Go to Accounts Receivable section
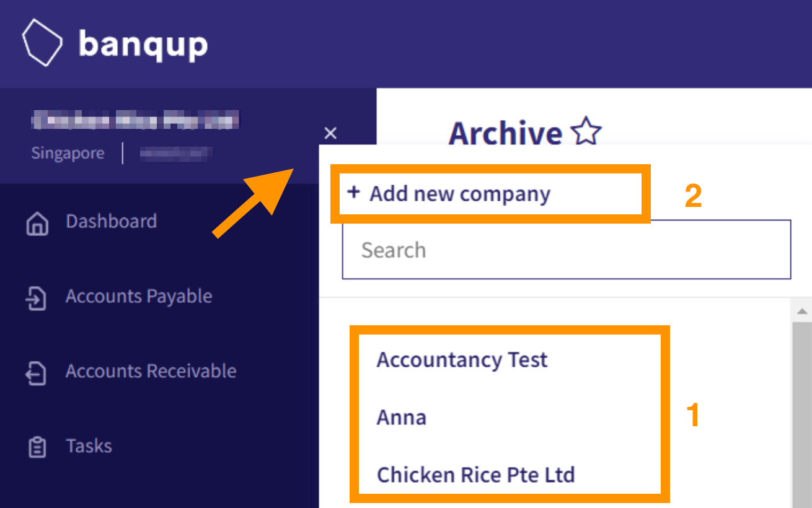 click(x=151, y=371)
